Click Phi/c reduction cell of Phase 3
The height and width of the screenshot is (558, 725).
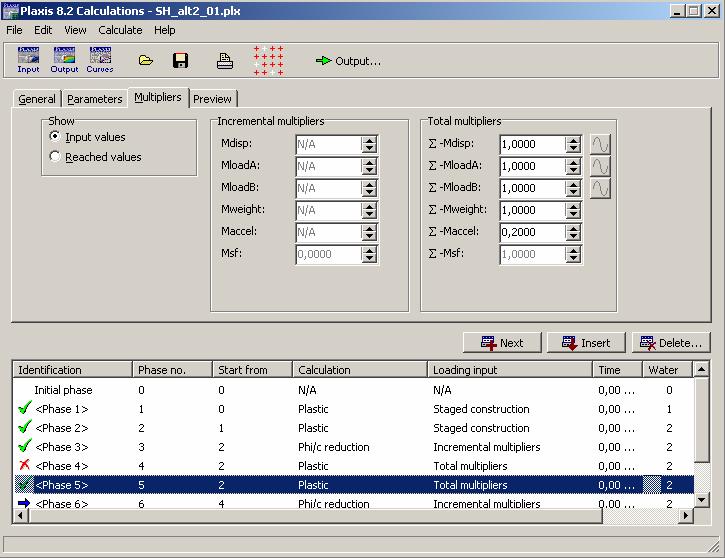[x=333, y=447]
